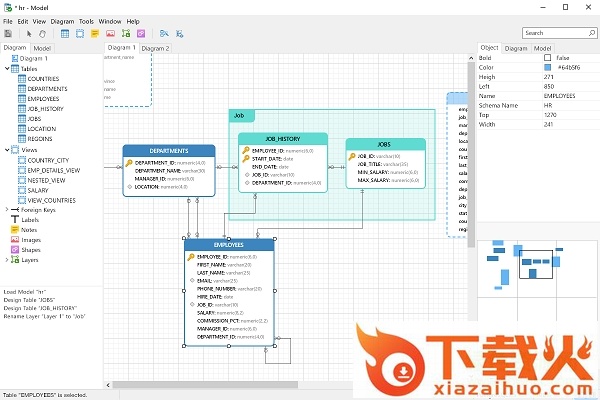The height and width of the screenshot is (400, 600).
Task: Pick the purple shape tool
Action: [141, 34]
